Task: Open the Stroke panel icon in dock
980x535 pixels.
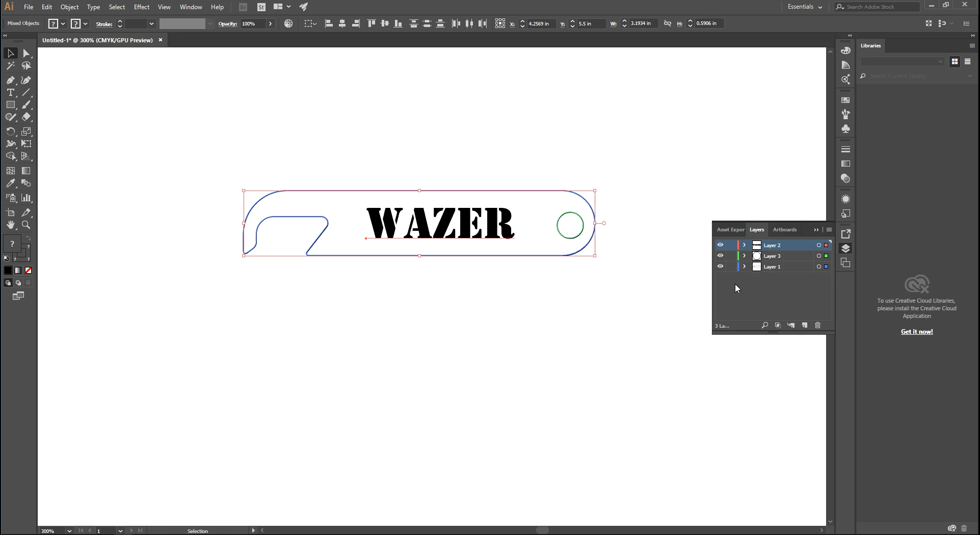Action: click(x=846, y=149)
